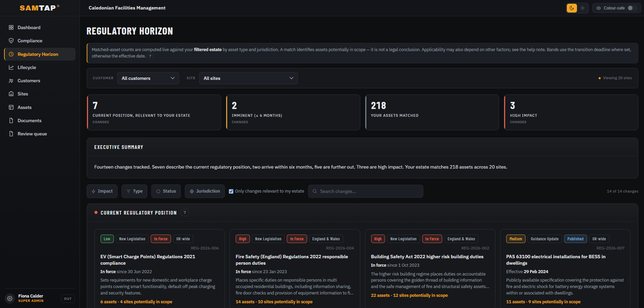Open EV Smart Charge Points Regulations card title
Screen dimensions: 644x308
(x=148, y=260)
